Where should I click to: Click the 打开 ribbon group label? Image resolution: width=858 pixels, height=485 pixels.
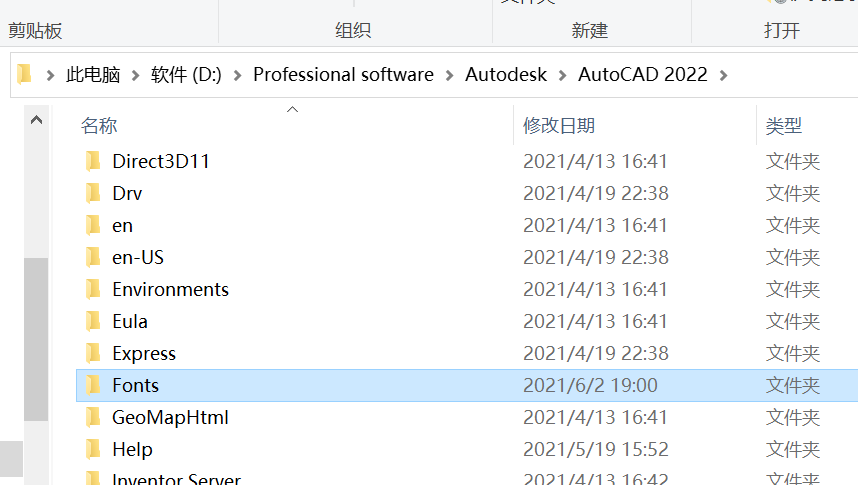coord(782,30)
